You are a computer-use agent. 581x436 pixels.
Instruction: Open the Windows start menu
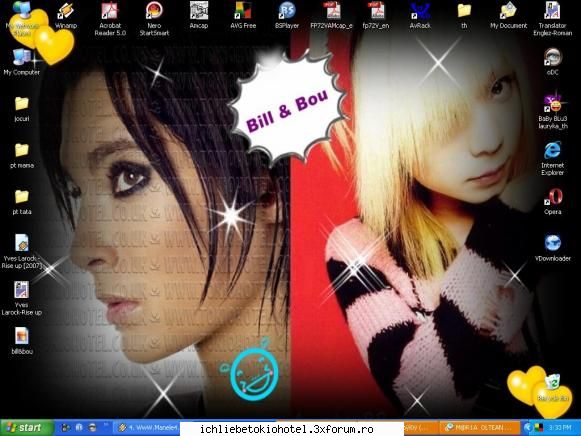27,428
